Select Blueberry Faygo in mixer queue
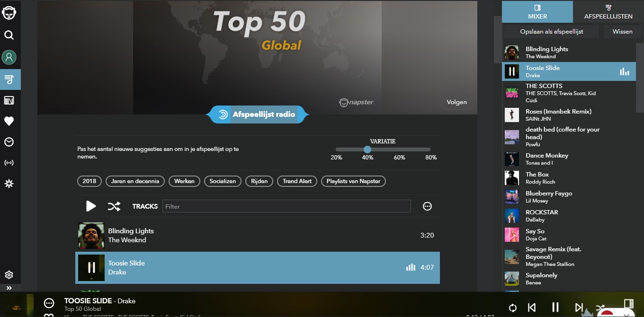Screen dimensions: 644x317 coord(569,197)
